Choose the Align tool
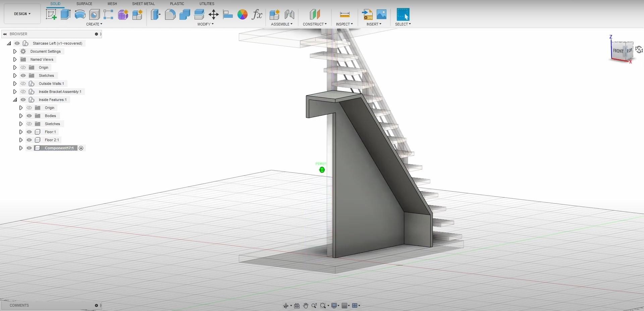 tap(228, 14)
